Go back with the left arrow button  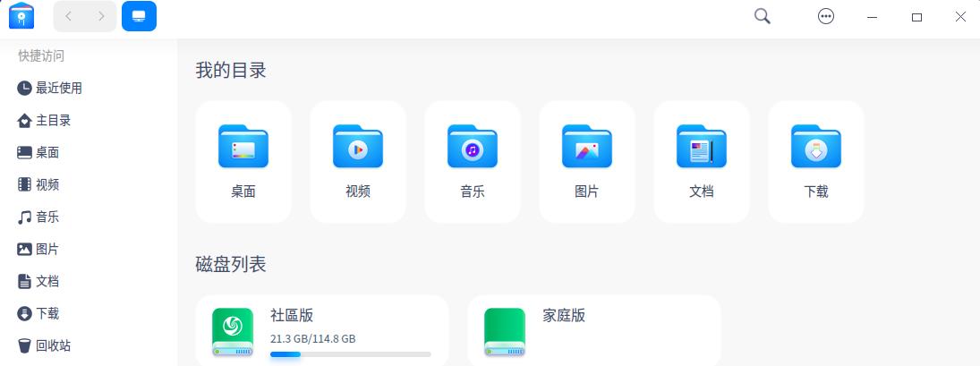tap(69, 16)
